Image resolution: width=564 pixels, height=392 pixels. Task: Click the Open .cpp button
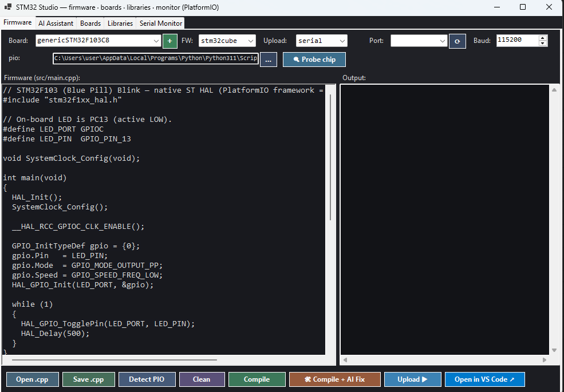point(33,379)
